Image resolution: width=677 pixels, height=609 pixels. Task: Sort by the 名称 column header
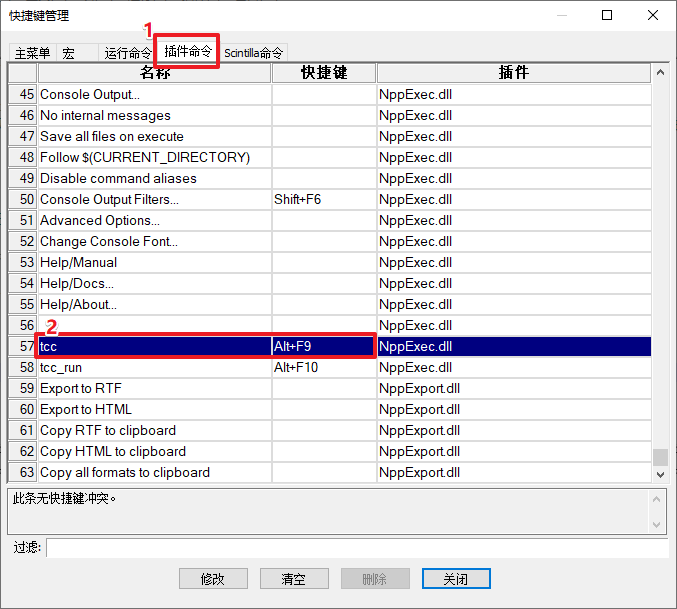tap(155, 73)
